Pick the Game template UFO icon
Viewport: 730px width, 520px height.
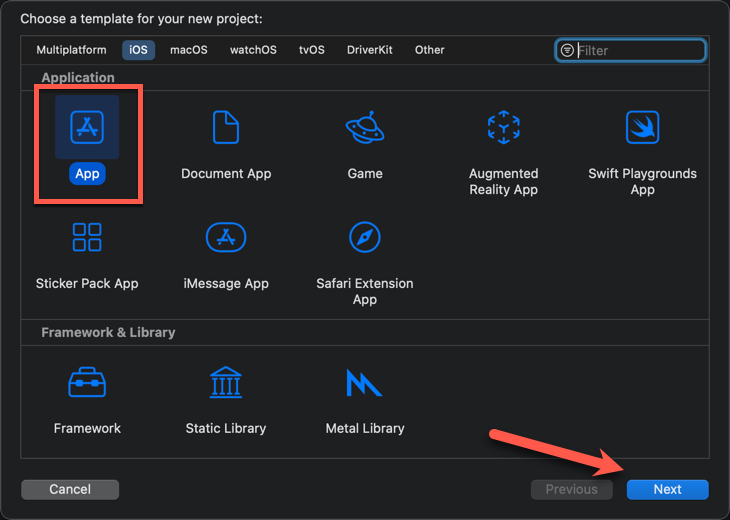(x=365, y=127)
